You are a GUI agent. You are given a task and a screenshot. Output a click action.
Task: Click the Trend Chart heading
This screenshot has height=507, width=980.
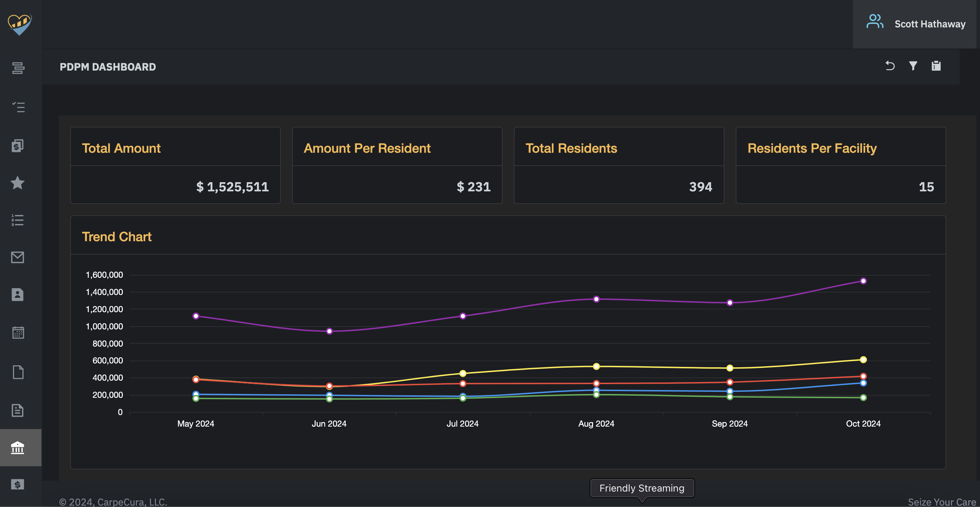[117, 237]
